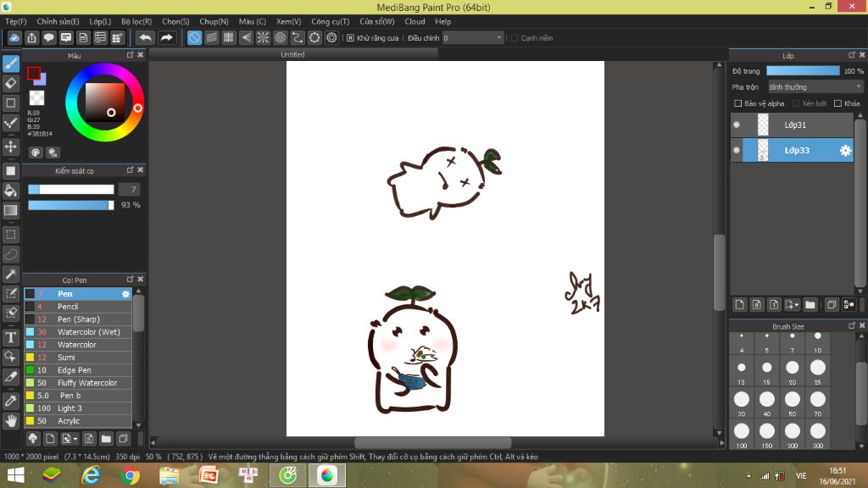The width and height of the screenshot is (868, 488).
Task: Enable Khóa layer lock checkbox
Action: coord(837,103)
